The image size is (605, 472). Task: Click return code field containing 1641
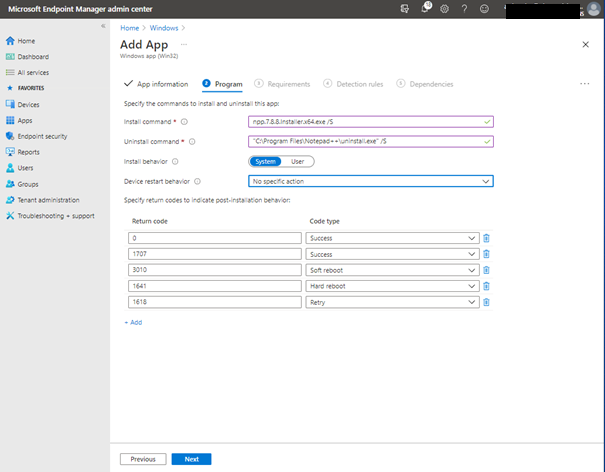pyautogui.click(x=215, y=286)
